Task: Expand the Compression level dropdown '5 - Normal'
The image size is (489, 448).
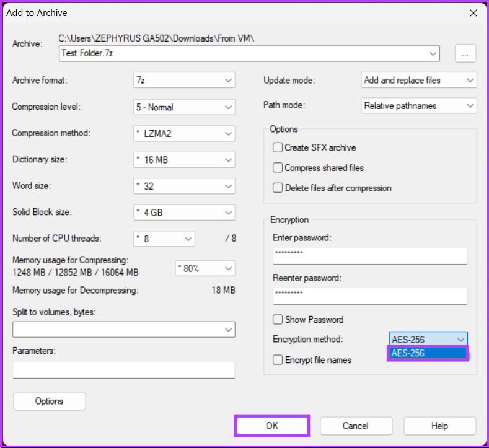Action: (184, 107)
